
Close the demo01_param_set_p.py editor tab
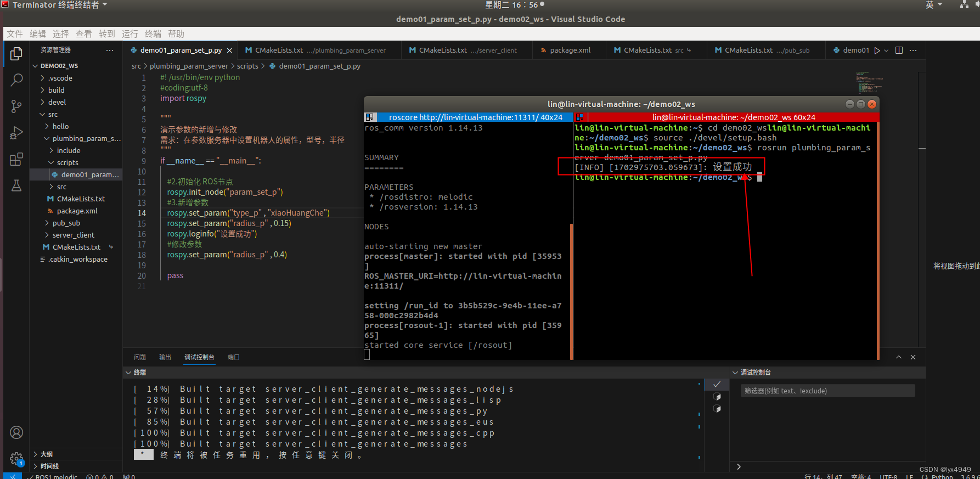coord(229,50)
